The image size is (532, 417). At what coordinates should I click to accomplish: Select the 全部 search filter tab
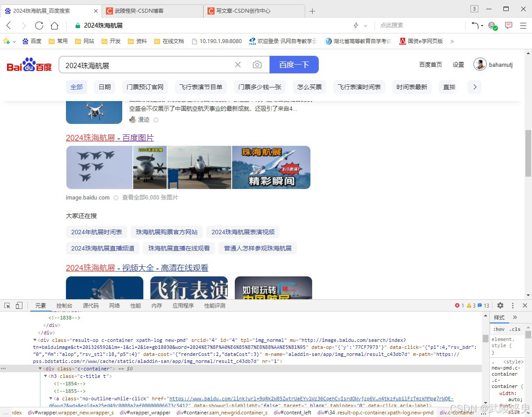click(x=77, y=87)
